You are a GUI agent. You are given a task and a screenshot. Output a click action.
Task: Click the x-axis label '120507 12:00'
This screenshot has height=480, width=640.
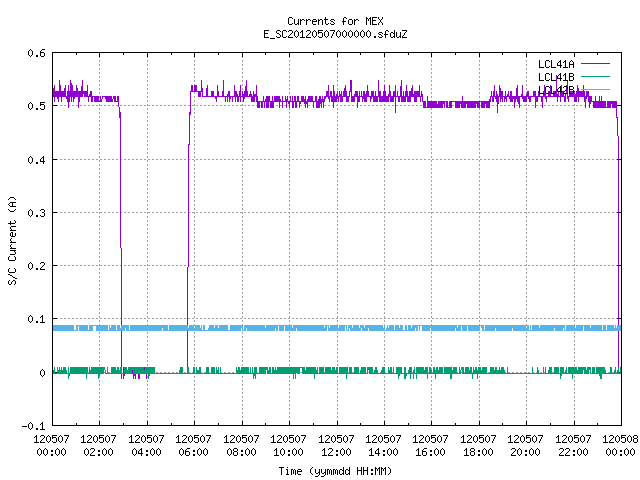tap(336, 445)
